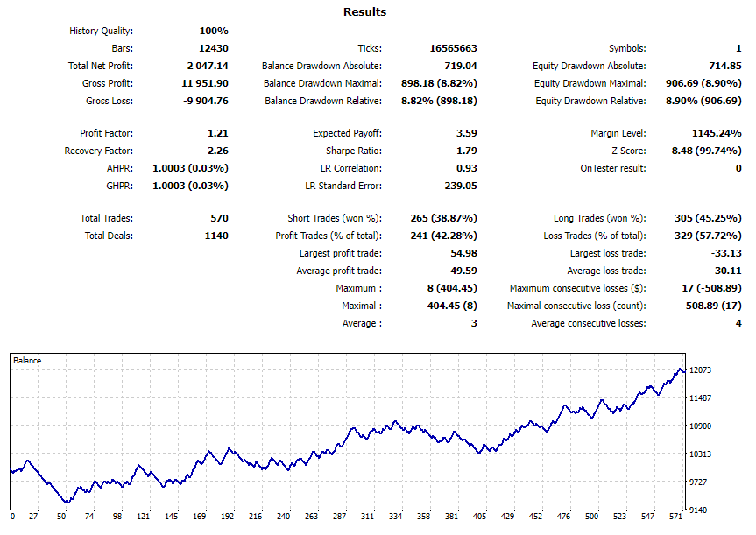
Task: Click the Largest profit trade value 54.98
Action: pos(463,252)
